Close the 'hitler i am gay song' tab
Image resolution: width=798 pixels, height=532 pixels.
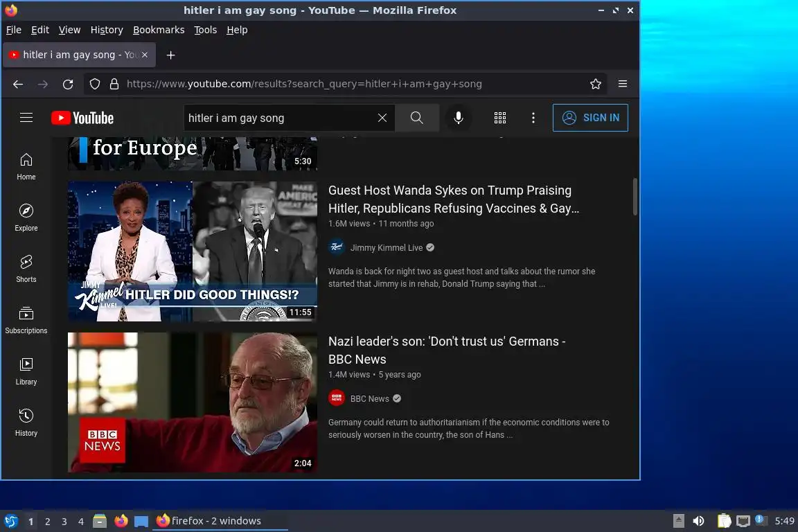145,55
